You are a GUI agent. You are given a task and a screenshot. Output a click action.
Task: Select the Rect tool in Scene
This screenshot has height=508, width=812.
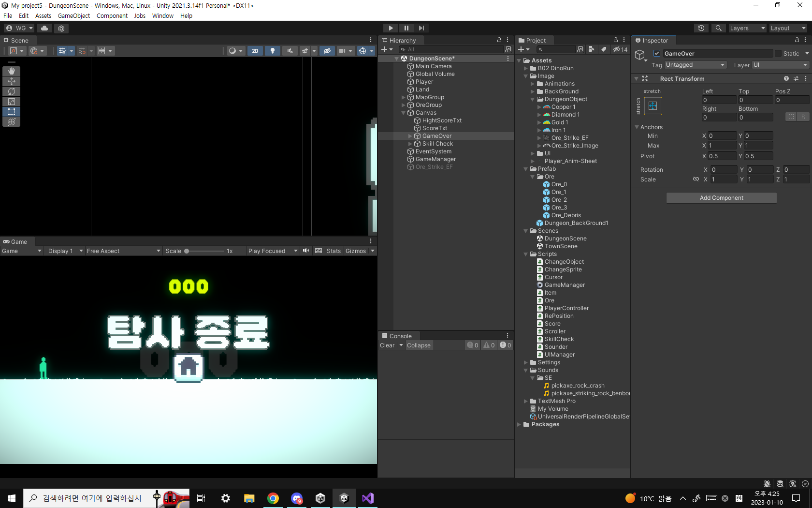click(12, 112)
